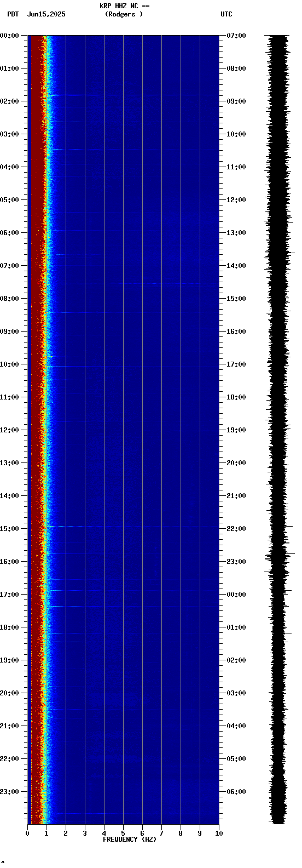Click the 'UTC' timezone label
This screenshot has width=302, height=868.
point(226,14)
